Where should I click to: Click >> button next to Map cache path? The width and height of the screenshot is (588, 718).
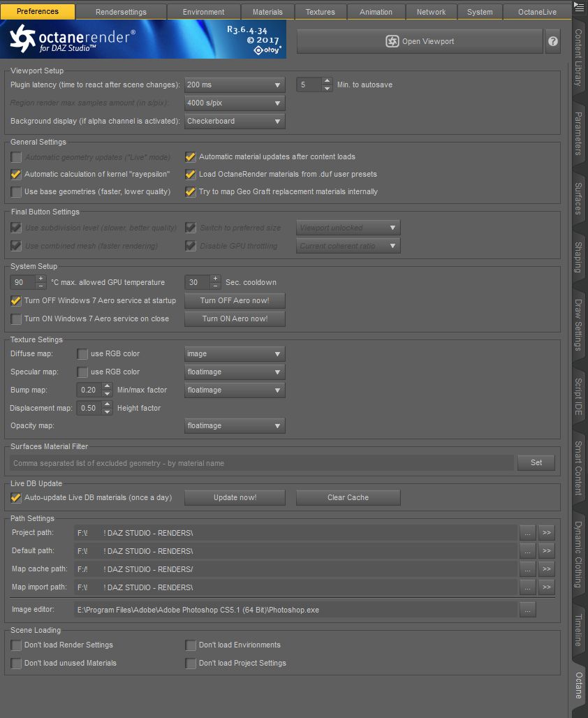pyautogui.click(x=546, y=569)
